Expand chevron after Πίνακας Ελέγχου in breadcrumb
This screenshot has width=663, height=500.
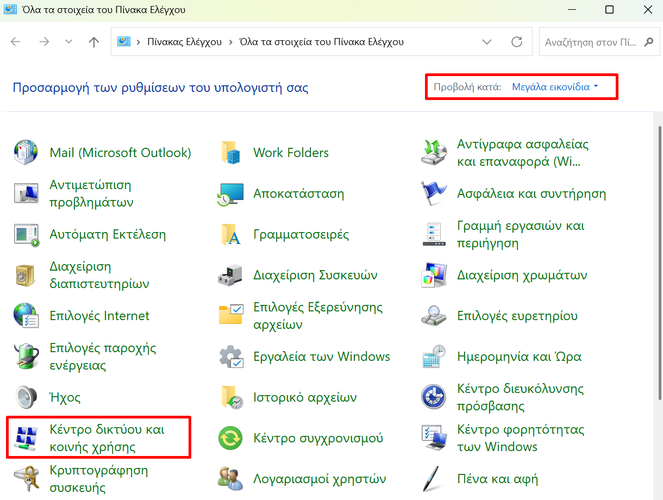[230, 42]
